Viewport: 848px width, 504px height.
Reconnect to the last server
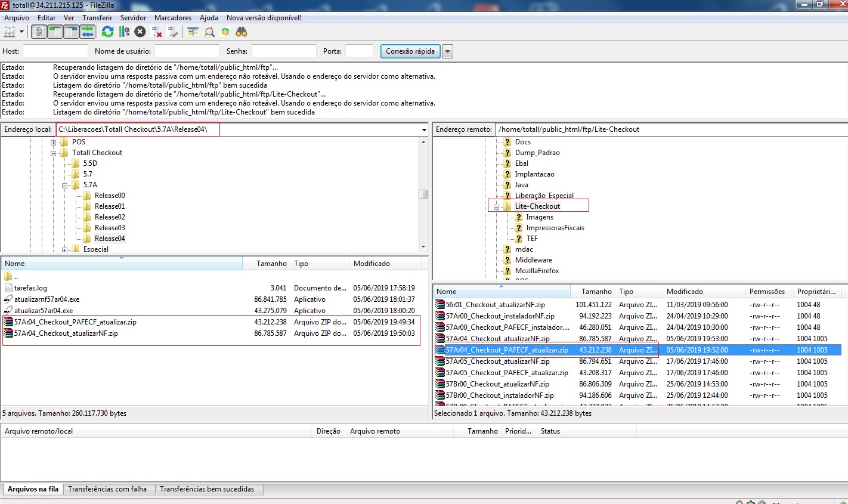tap(173, 32)
